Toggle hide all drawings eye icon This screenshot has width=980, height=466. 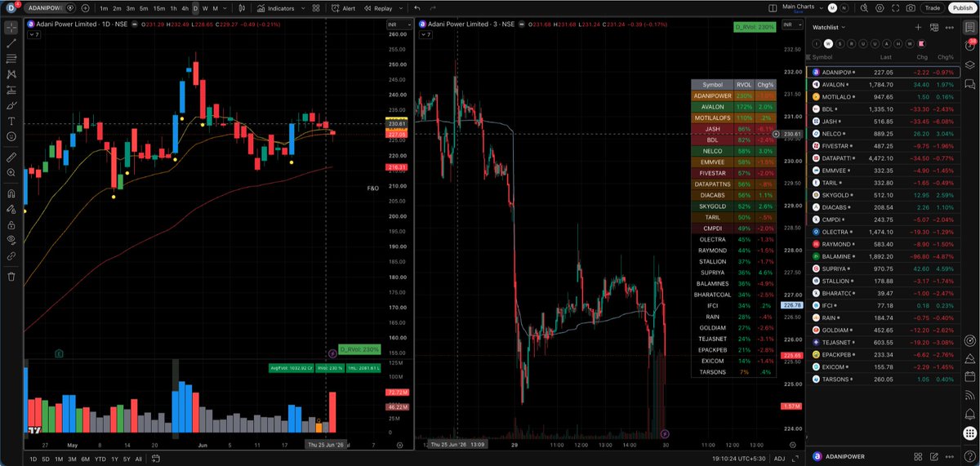[x=11, y=240]
